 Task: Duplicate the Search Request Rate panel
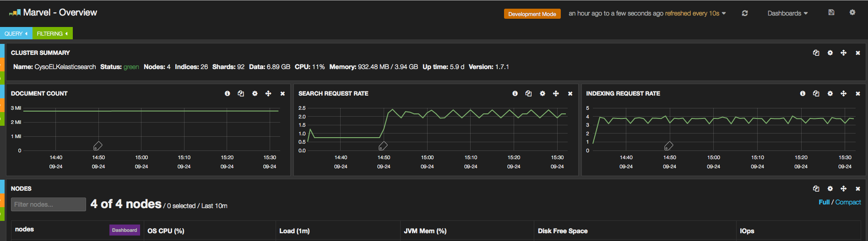pos(528,93)
